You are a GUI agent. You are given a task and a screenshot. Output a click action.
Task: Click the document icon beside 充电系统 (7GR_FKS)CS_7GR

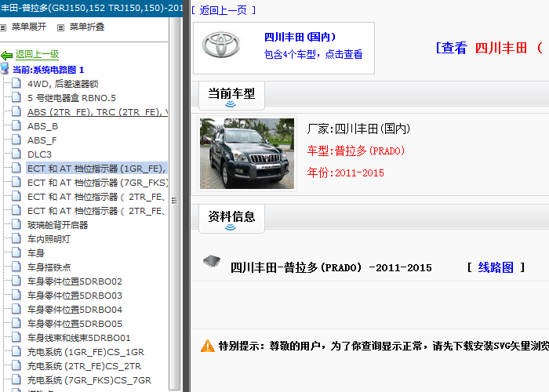16,379
